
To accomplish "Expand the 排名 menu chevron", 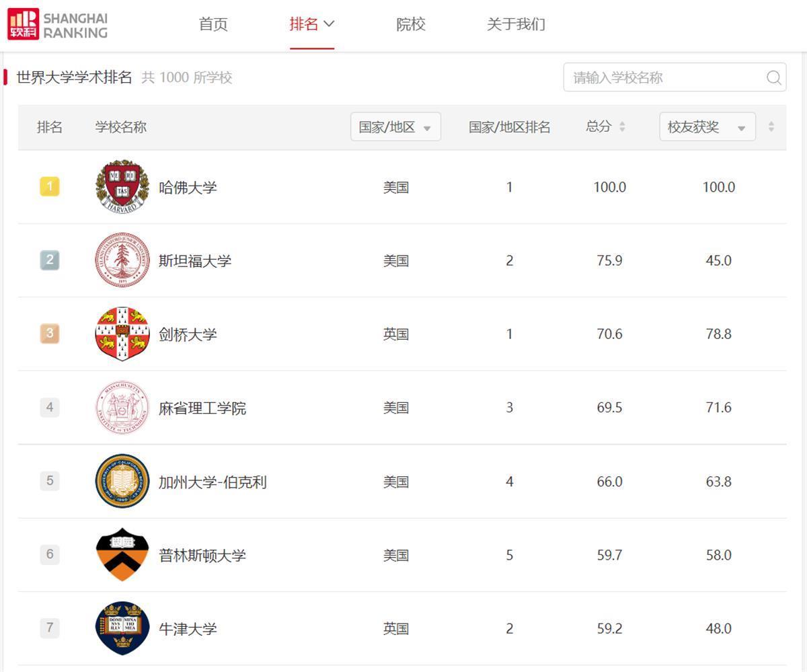I will coord(329,24).
